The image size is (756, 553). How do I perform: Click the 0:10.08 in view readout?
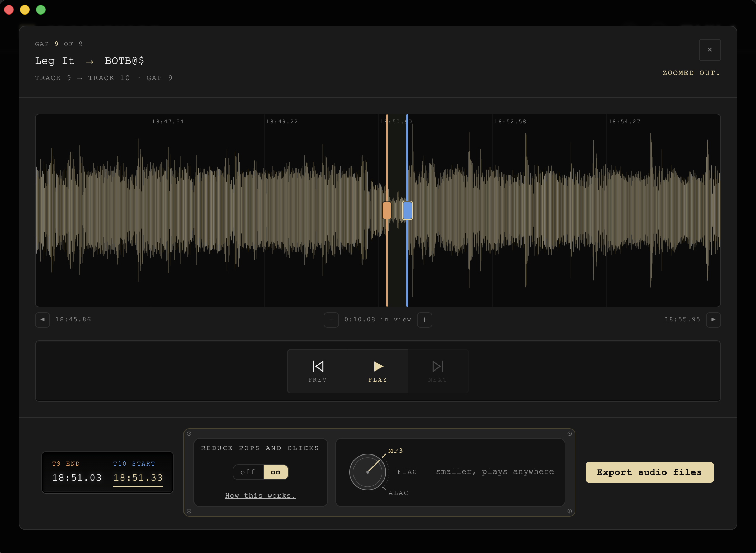(x=378, y=320)
